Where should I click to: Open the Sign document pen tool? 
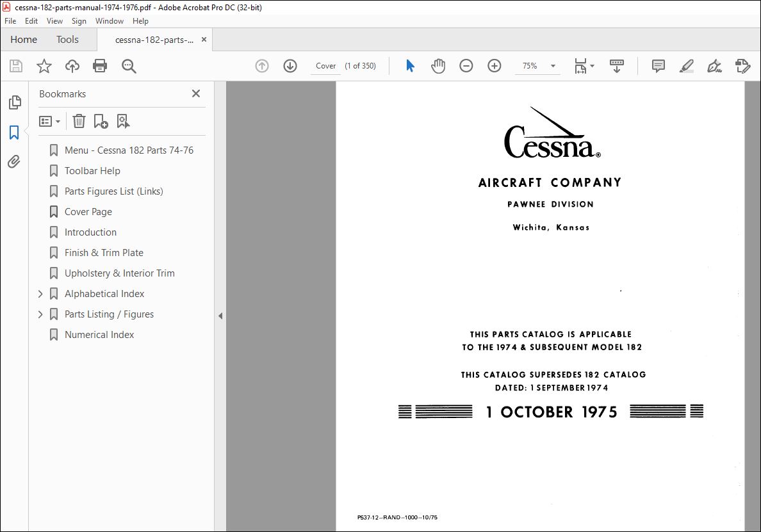coord(714,66)
